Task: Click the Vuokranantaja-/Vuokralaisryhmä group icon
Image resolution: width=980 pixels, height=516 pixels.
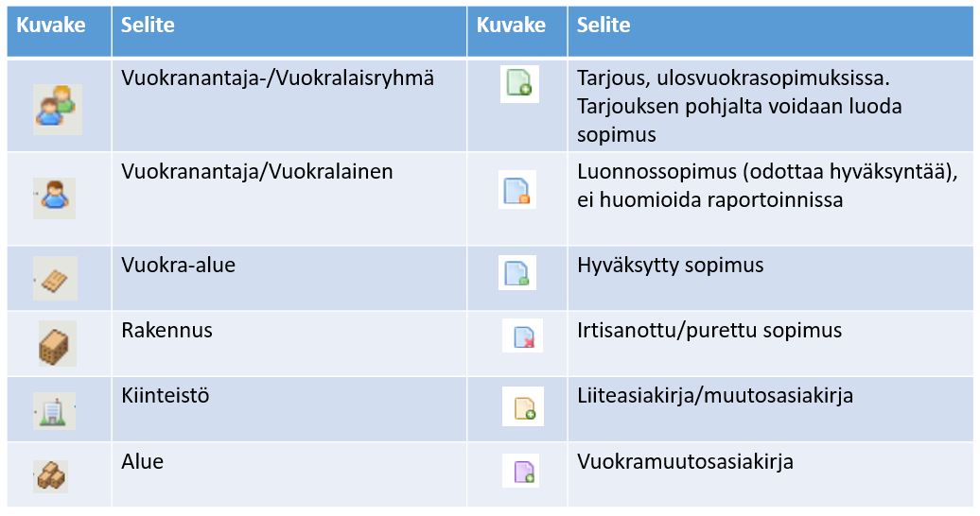Action: click(57, 106)
